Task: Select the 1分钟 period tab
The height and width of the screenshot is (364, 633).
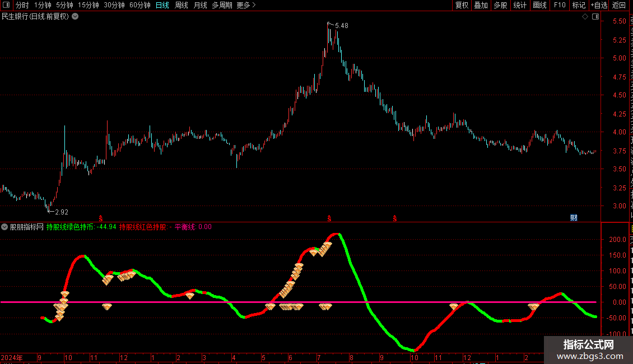Action: click(43, 5)
